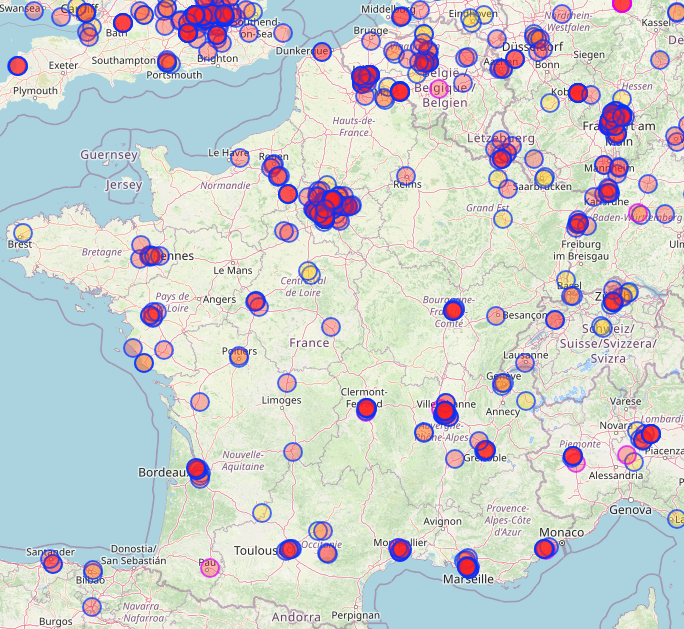Select the red marker near Monaco
Image resolution: width=684 pixels, height=629 pixels.
coord(545,548)
